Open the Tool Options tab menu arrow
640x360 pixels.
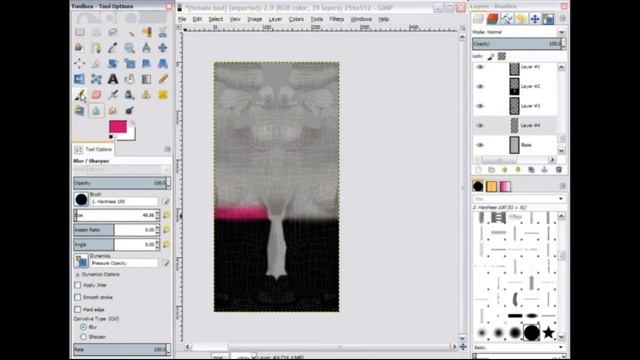[x=167, y=149]
